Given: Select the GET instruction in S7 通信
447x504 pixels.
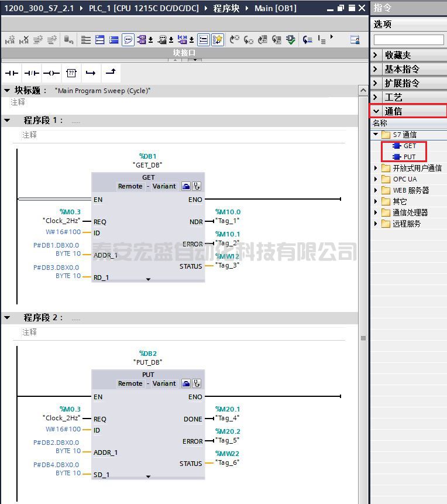Looking at the screenshot, I should point(409,146).
